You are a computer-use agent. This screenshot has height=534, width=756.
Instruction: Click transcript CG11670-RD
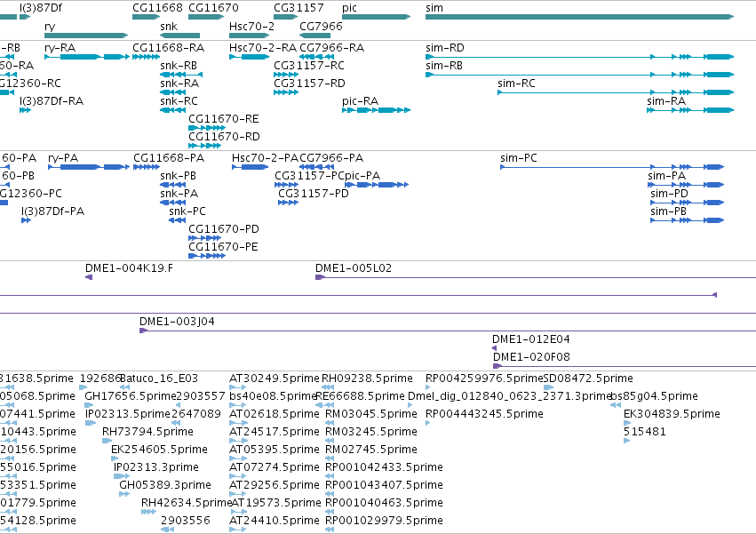pyautogui.click(x=205, y=146)
